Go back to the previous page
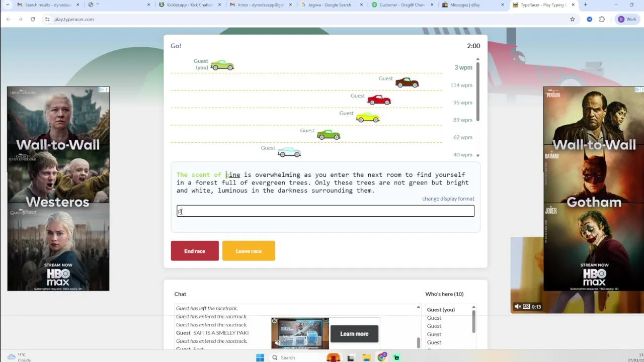644x362 pixels. (8, 19)
